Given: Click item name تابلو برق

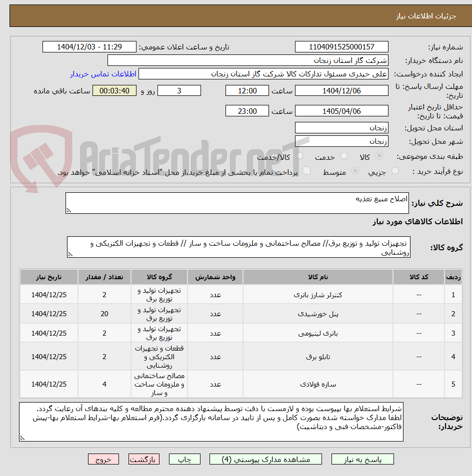Looking at the screenshot, I should pos(318,357).
